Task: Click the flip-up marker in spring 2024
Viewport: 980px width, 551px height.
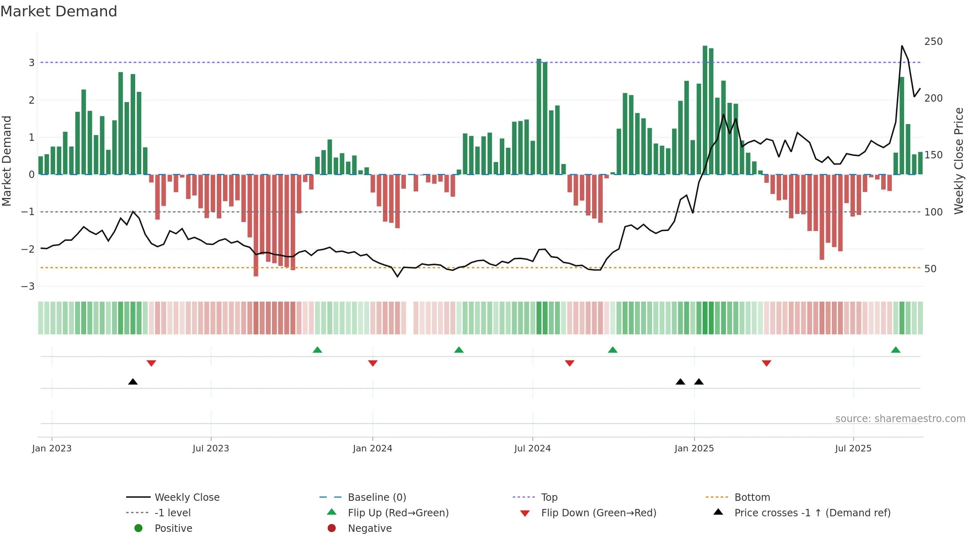Action: [459, 350]
